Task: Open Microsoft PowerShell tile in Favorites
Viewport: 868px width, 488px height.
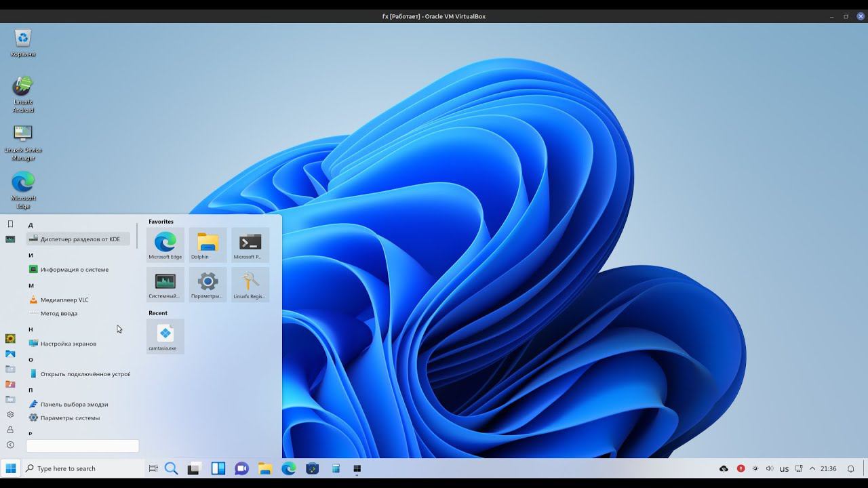Action: coord(250,245)
